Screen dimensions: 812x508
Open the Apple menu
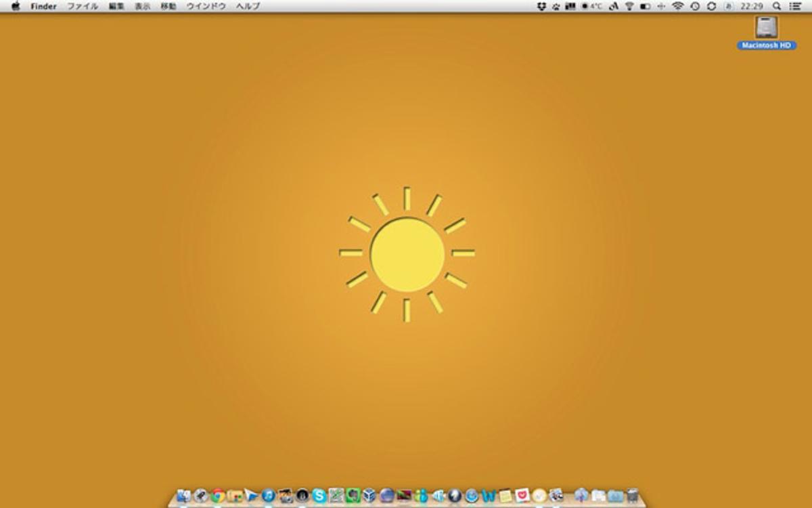(x=16, y=6)
